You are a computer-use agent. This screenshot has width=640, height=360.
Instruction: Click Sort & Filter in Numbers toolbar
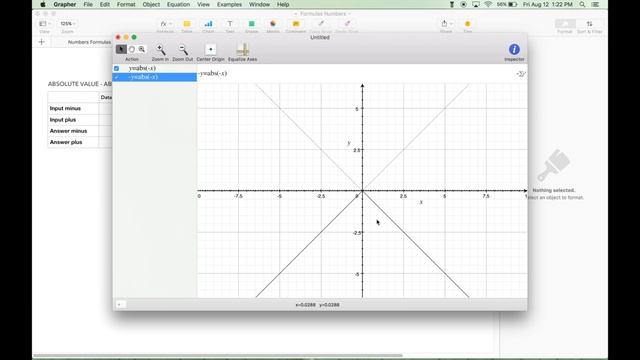pos(589,26)
